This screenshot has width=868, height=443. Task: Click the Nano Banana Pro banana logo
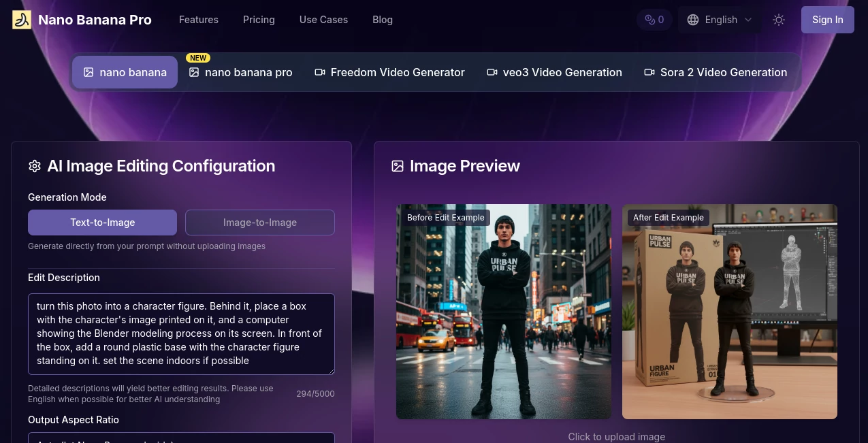21,19
